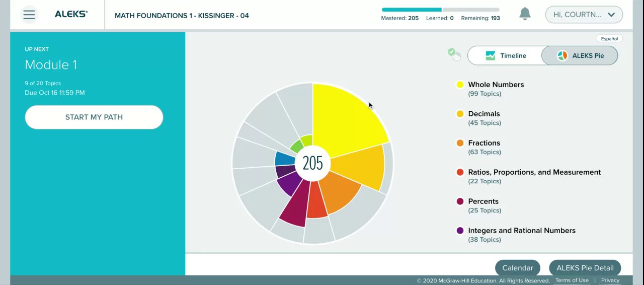Screen dimensions: 644x285
Task: Click the (99 Topics) count
Action: pyautogui.click(x=485, y=94)
